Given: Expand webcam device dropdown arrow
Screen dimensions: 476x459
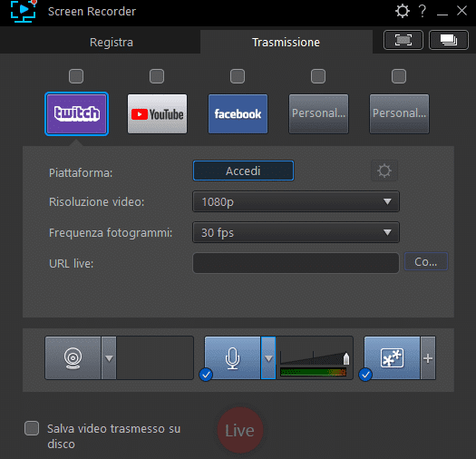Looking at the screenshot, I should [109, 358].
